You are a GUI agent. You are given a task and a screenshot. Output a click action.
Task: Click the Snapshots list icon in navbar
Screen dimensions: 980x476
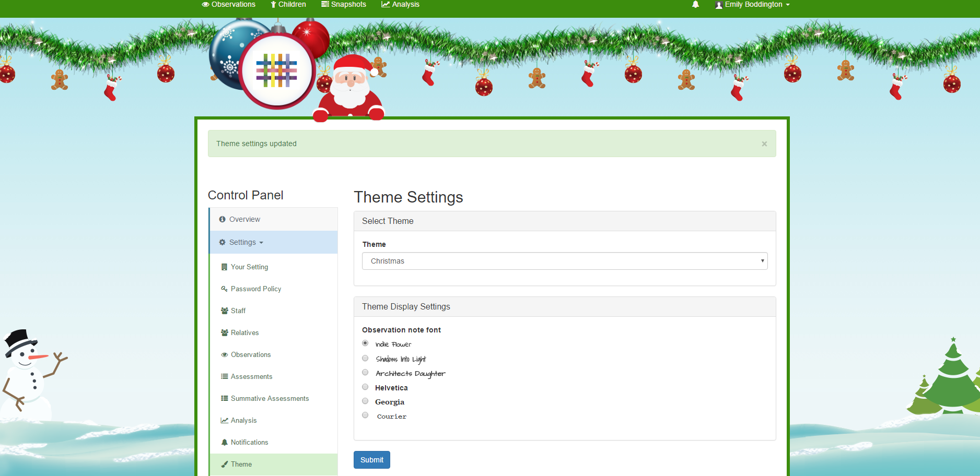click(325, 4)
